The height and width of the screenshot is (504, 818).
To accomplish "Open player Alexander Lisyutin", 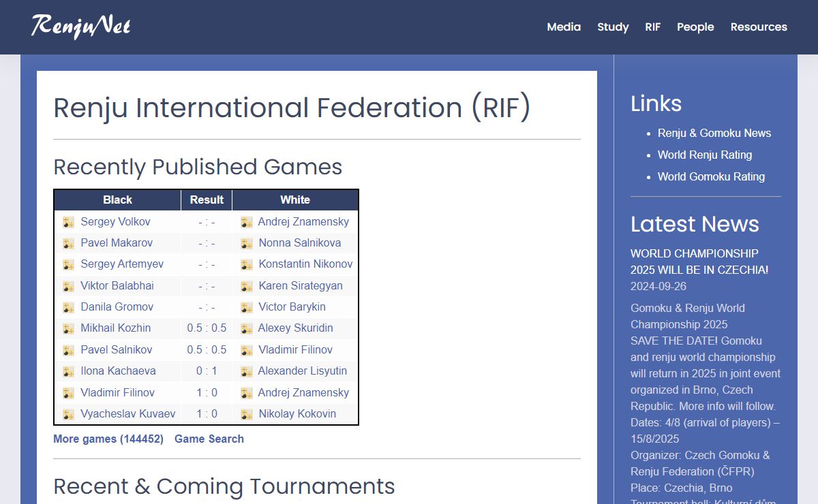I will click(302, 371).
